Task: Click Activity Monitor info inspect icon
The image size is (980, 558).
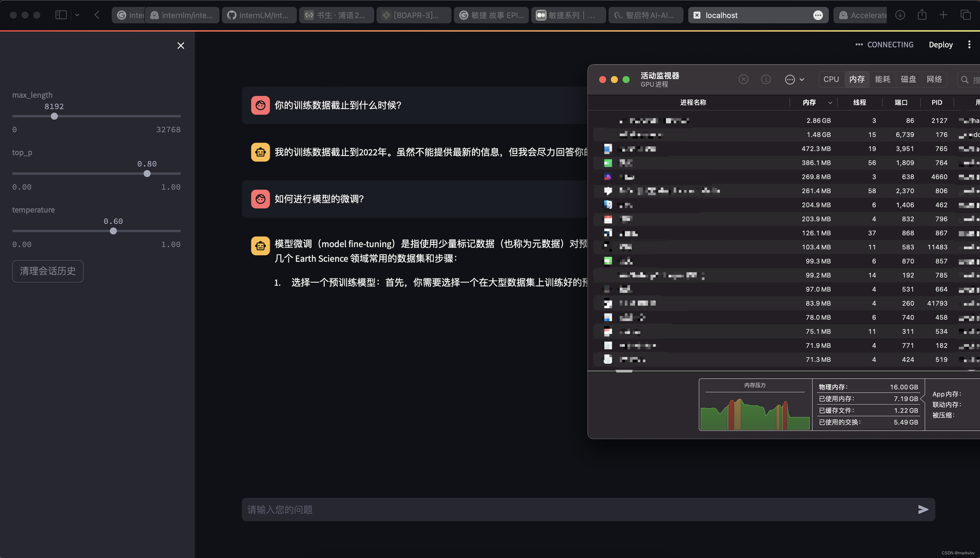Action: click(x=766, y=79)
